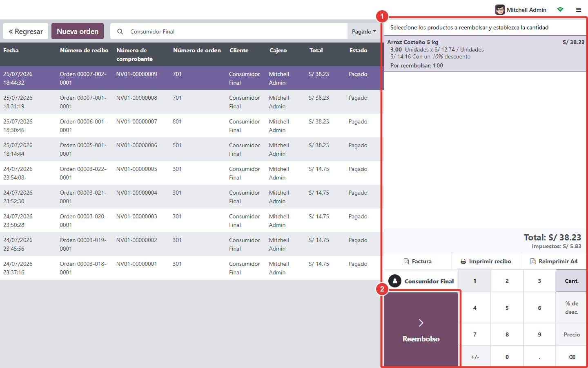Click the Nueva orden button

(x=78, y=31)
